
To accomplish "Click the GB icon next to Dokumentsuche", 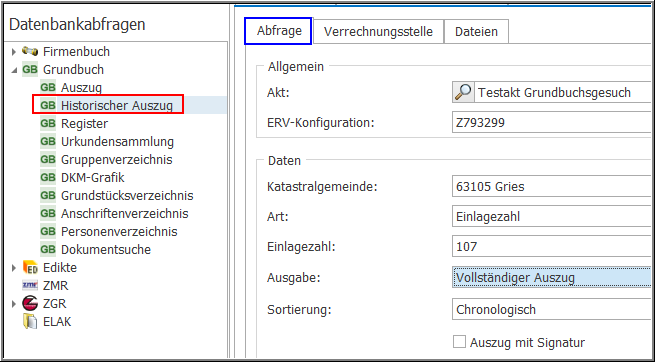I will coord(48,249).
